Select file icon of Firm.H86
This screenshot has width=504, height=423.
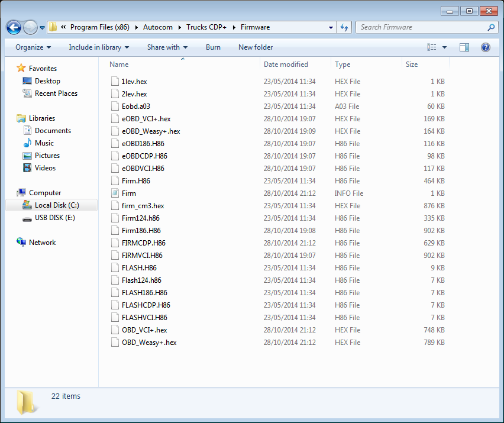pyautogui.click(x=115, y=181)
